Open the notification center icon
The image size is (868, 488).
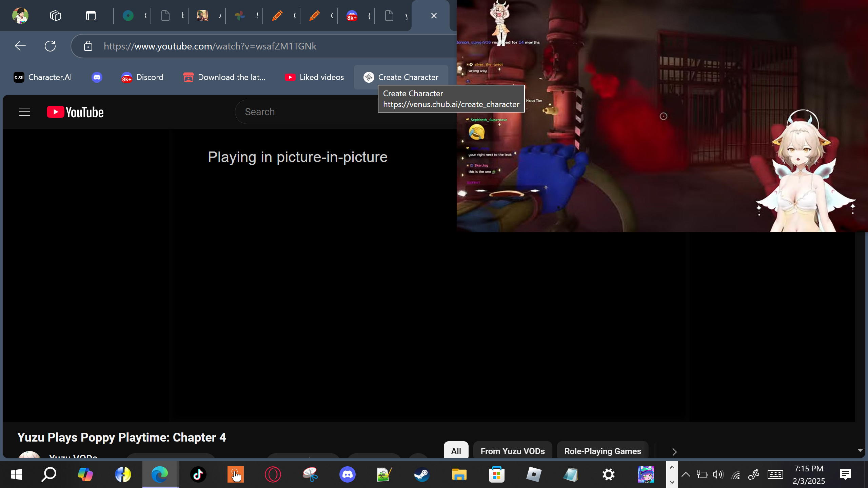coord(846,474)
